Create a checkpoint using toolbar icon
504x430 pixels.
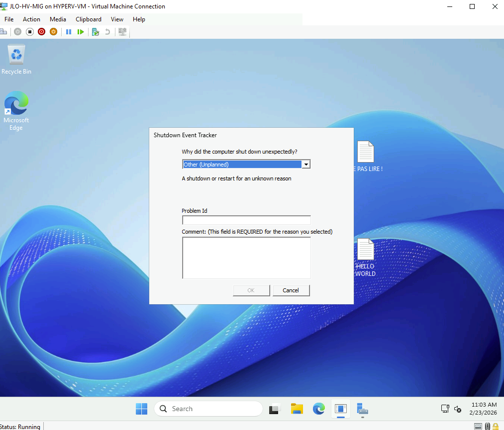tap(95, 32)
